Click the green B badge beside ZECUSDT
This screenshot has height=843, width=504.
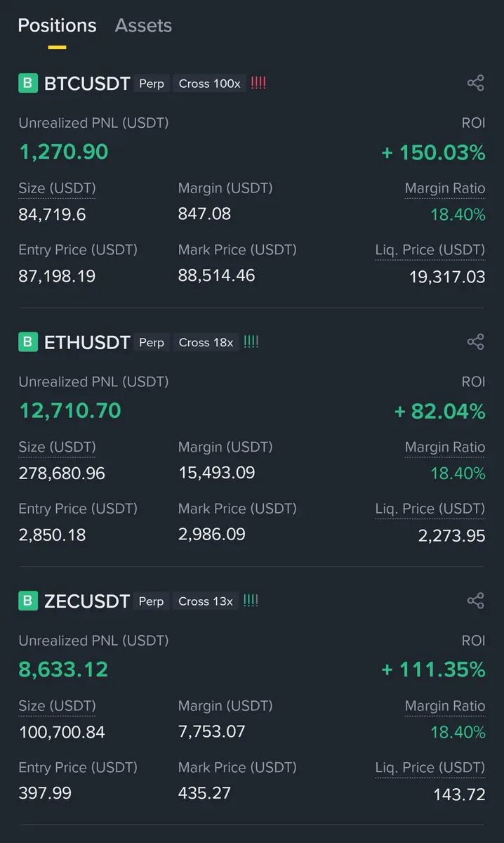(27, 601)
